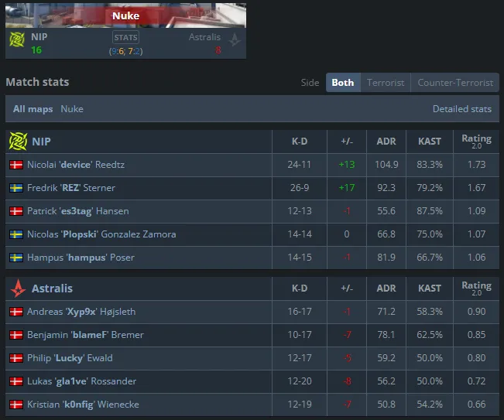
Task: Click the Match stats heading
Action: click(x=37, y=82)
